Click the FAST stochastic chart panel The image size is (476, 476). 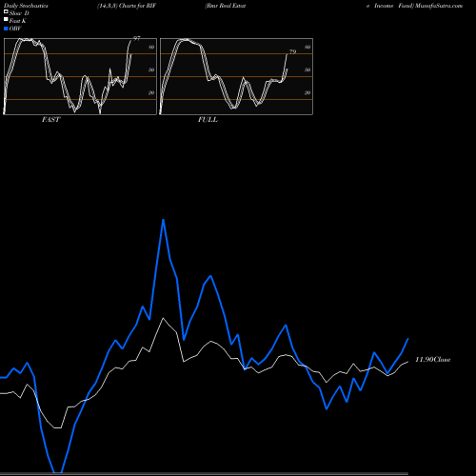click(x=80, y=76)
